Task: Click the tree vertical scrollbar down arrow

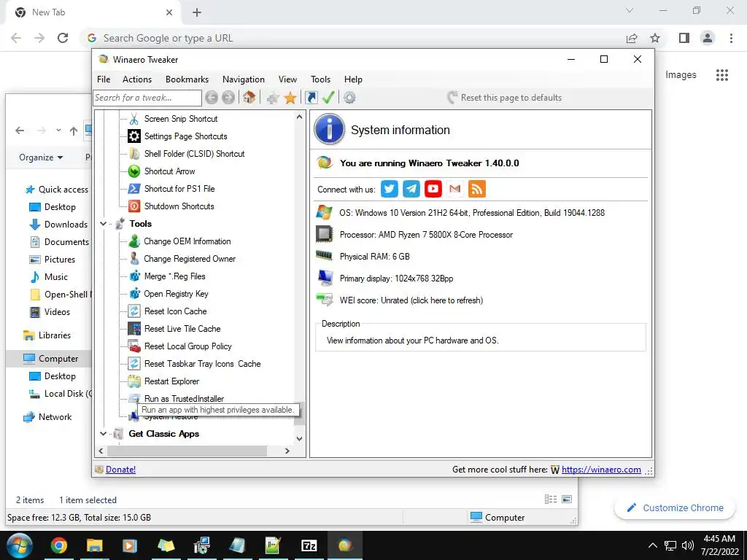Action: click(x=299, y=438)
